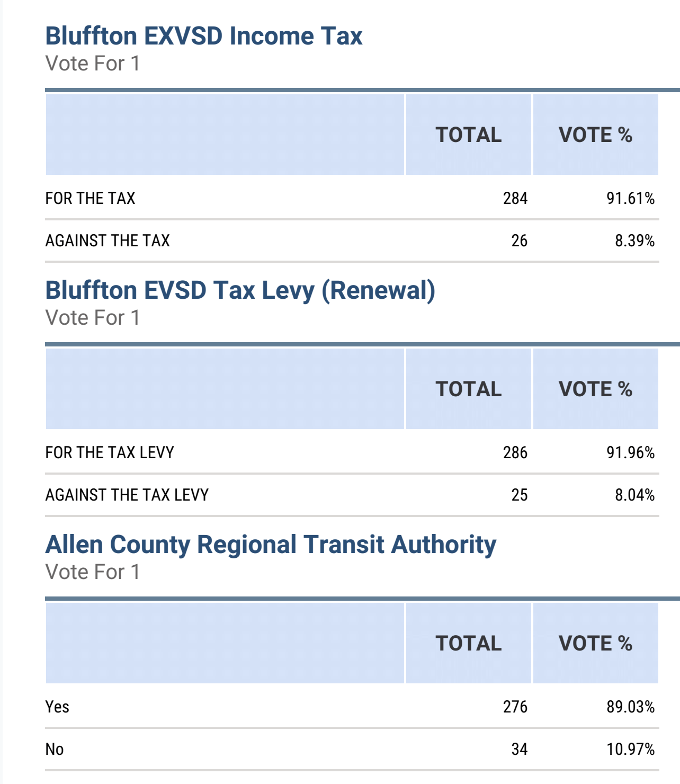The height and width of the screenshot is (784, 680).
Task: Click the FOR THE TAX row label
Action: 91,198
